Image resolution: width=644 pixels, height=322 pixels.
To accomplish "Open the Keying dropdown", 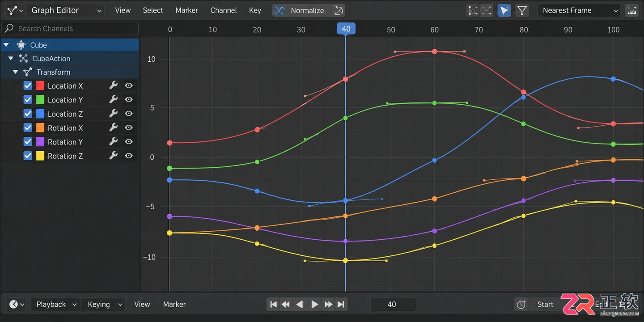I will point(104,304).
